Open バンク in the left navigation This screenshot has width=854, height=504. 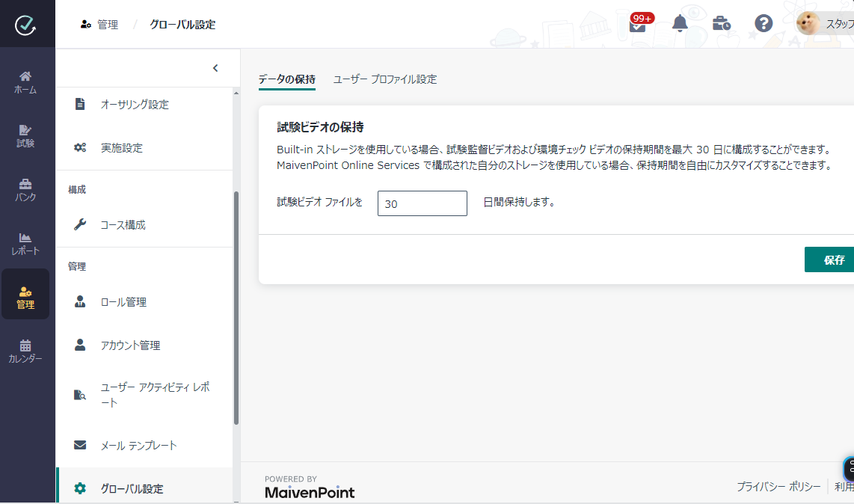(x=25, y=190)
